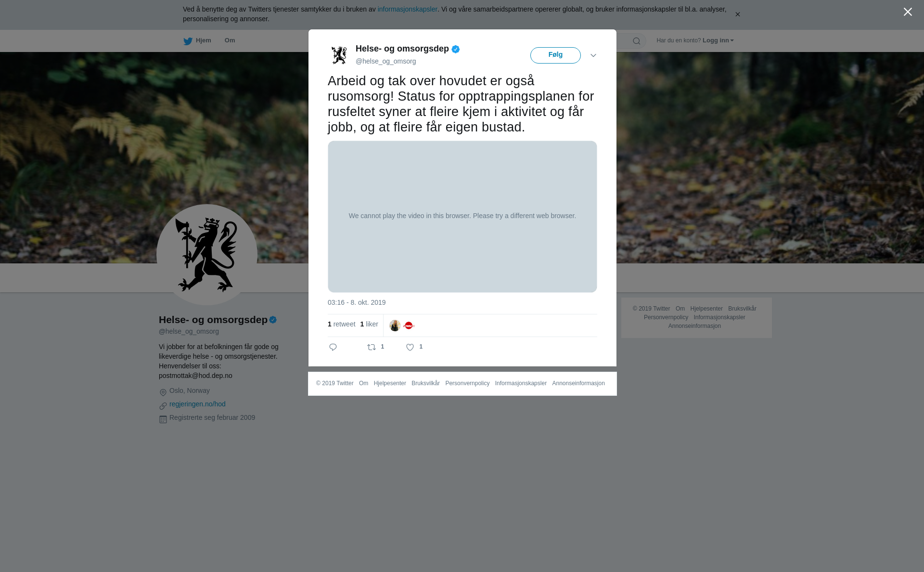Click the search magnifier icon
The image size is (924, 572).
click(x=637, y=41)
